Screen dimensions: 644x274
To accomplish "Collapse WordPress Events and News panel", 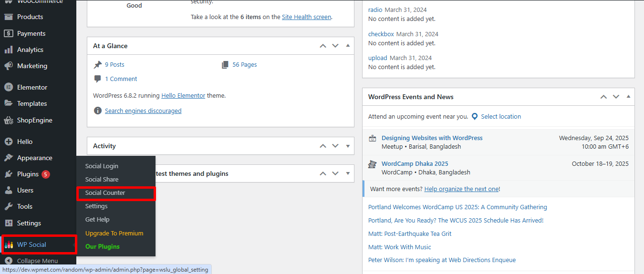I will pos(628,97).
